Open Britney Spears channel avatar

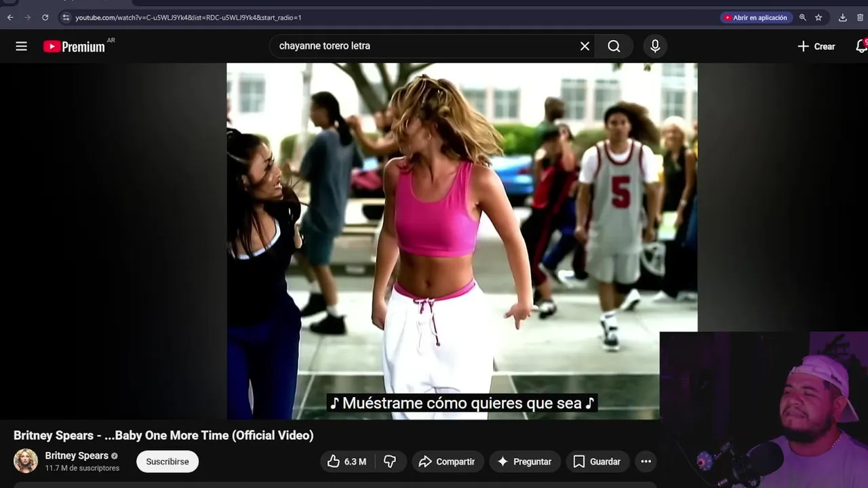(26, 461)
